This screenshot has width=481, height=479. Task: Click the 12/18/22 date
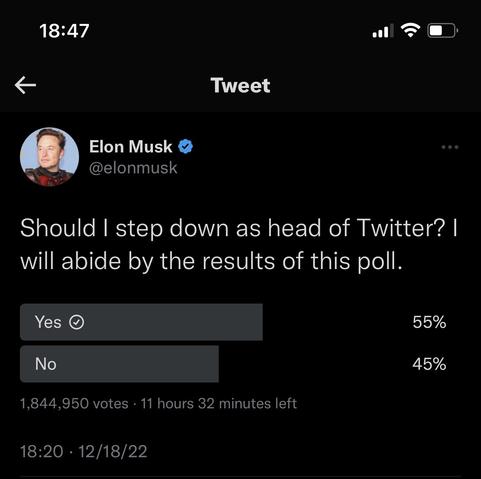pyautogui.click(x=113, y=451)
